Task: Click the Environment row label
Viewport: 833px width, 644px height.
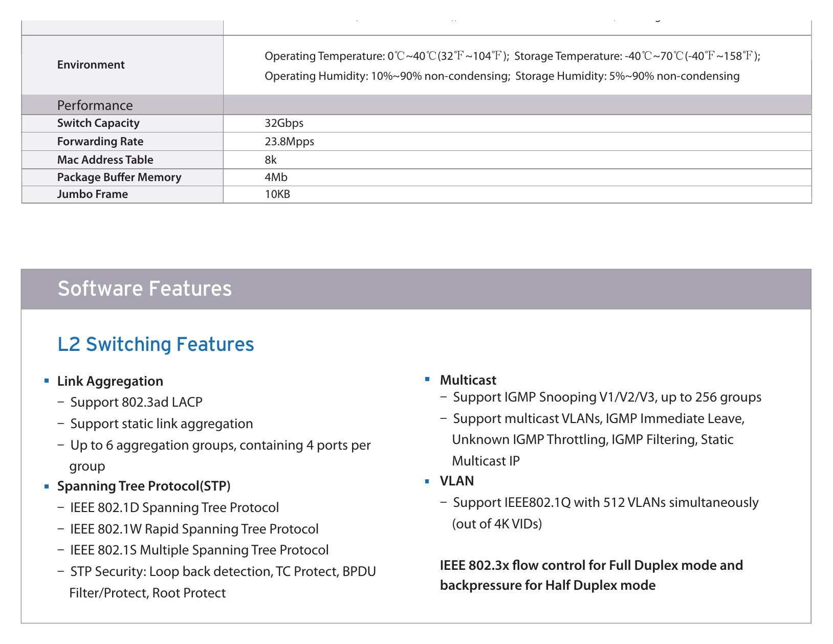Action: tap(91, 65)
